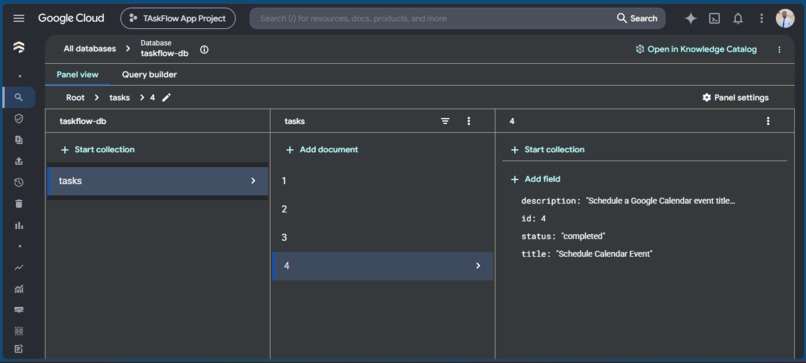The width and height of the screenshot is (806, 363).
Task: Start collection inside document 4
Action: click(547, 150)
